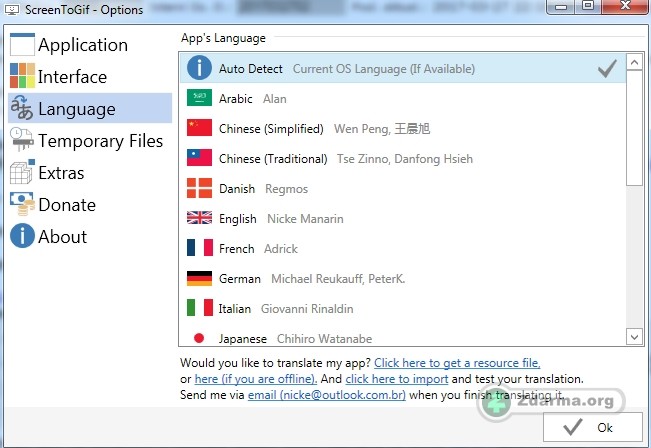Click the Extras cube icon
651x448 pixels.
tap(22, 171)
